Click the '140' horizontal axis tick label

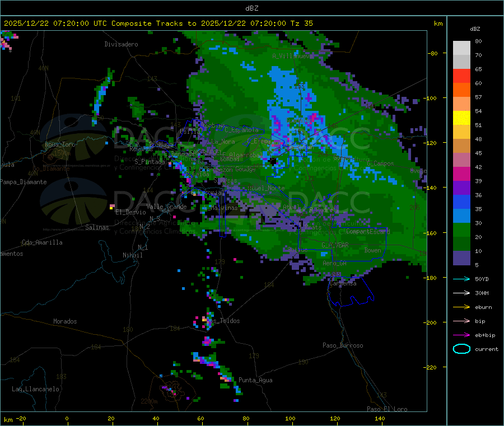click(x=380, y=418)
